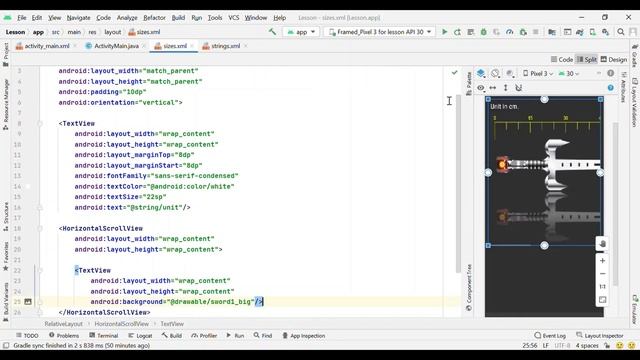Click the Sync Project with Gradle Files icon
Image resolution: width=640 pixels, height=360 pixels.
click(x=580, y=32)
